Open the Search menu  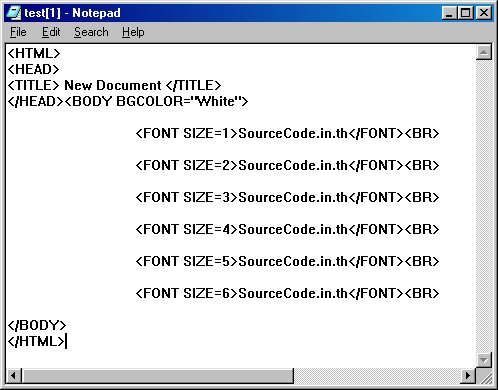coord(91,32)
